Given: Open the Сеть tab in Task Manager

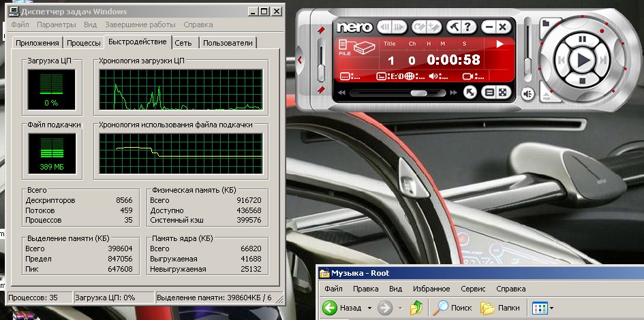Looking at the screenshot, I should (x=183, y=43).
